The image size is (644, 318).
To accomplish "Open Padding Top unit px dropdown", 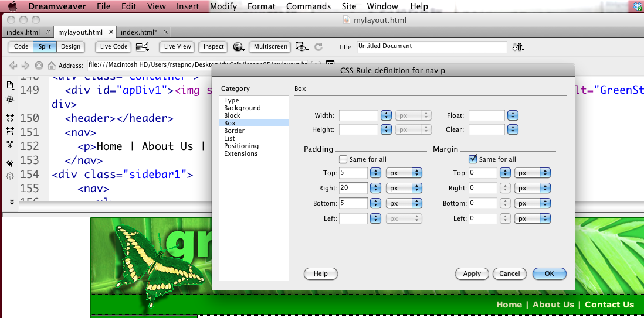I will pos(404,173).
